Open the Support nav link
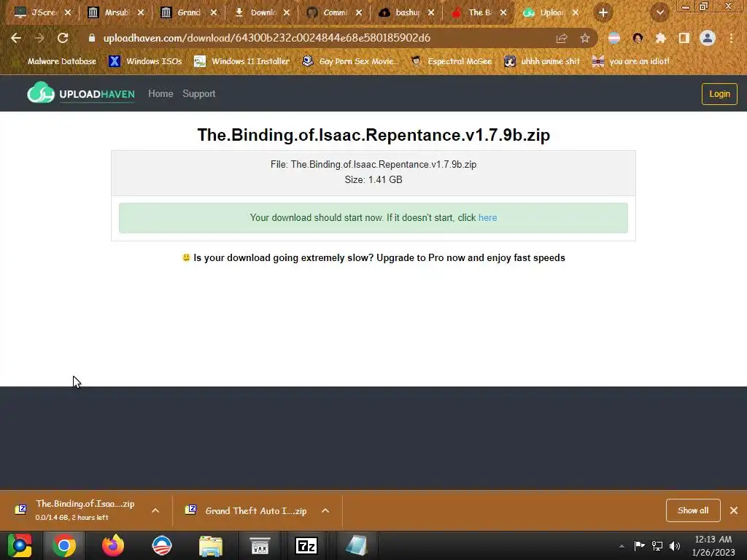 (199, 94)
